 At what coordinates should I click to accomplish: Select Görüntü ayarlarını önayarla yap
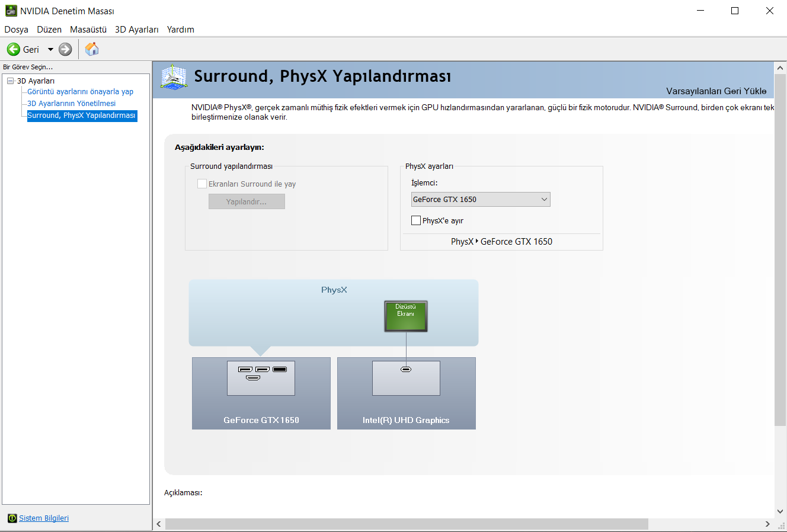click(x=81, y=92)
